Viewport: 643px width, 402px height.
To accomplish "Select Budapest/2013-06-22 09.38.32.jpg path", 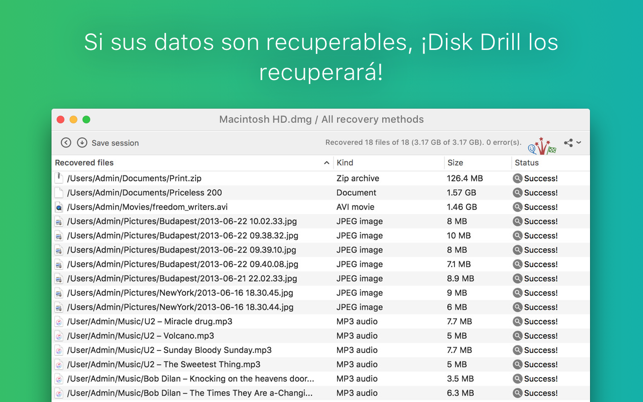I will (182, 235).
